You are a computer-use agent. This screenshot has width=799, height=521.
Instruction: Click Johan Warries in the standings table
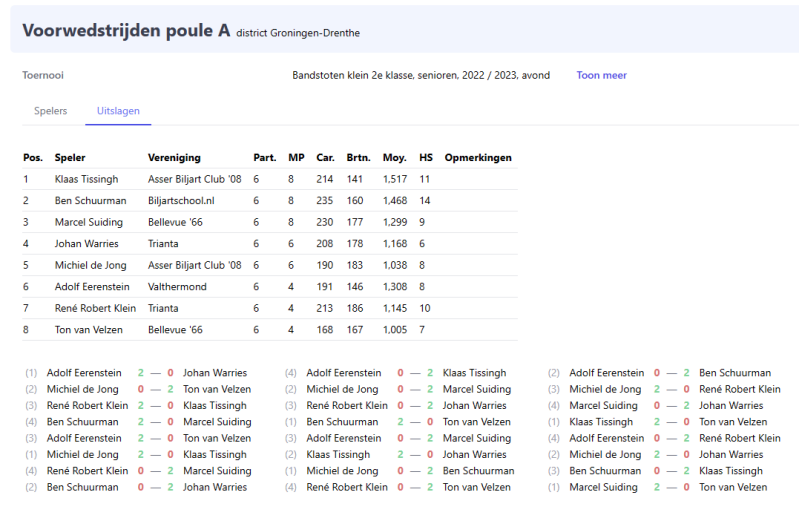click(86, 243)
